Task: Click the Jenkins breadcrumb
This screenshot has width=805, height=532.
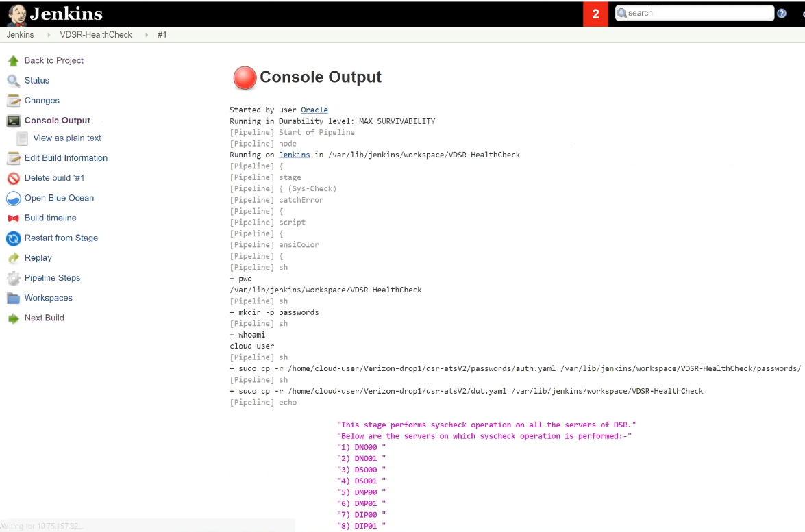Action: [20, 35]
